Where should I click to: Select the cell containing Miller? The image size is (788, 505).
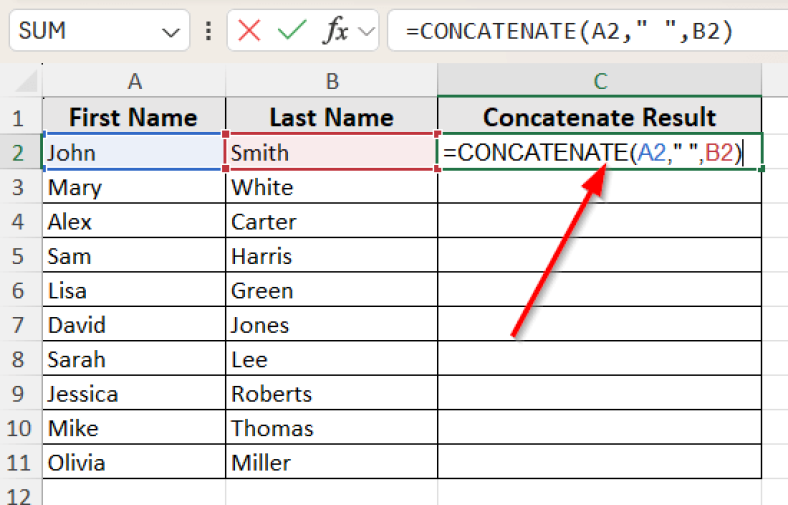tap(331, 463)
